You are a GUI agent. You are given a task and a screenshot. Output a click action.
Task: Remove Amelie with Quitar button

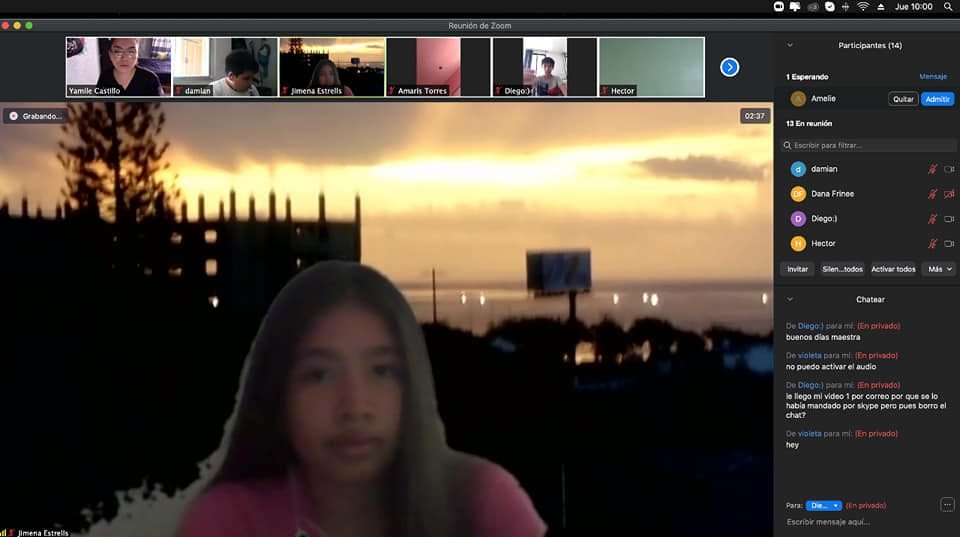903,99
